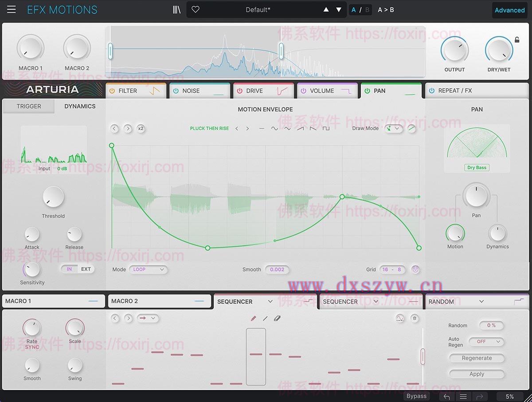The width and height of the screenshot is (532, 402).
Task: Select the sequencer line tool
Action: [x=265, y=318]
